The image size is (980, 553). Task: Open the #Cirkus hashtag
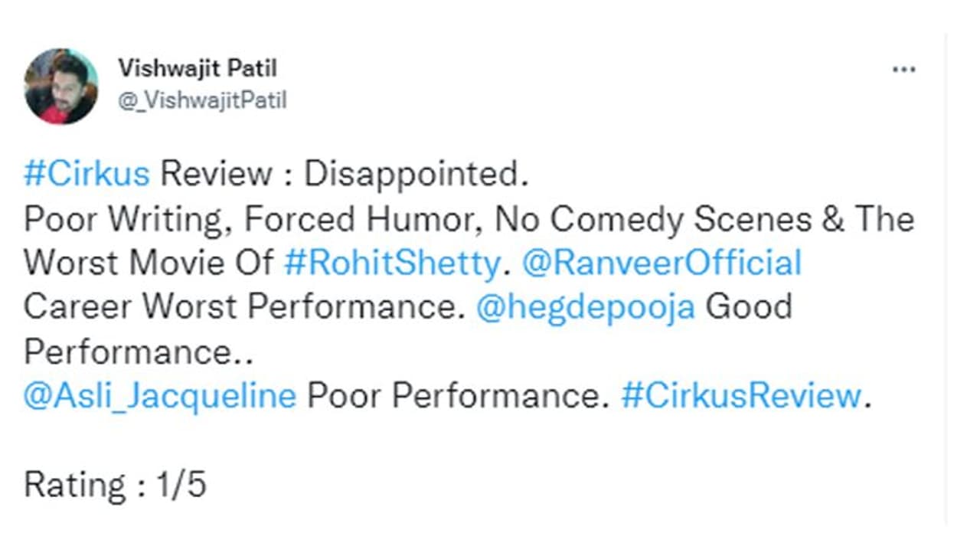[87, 175]
